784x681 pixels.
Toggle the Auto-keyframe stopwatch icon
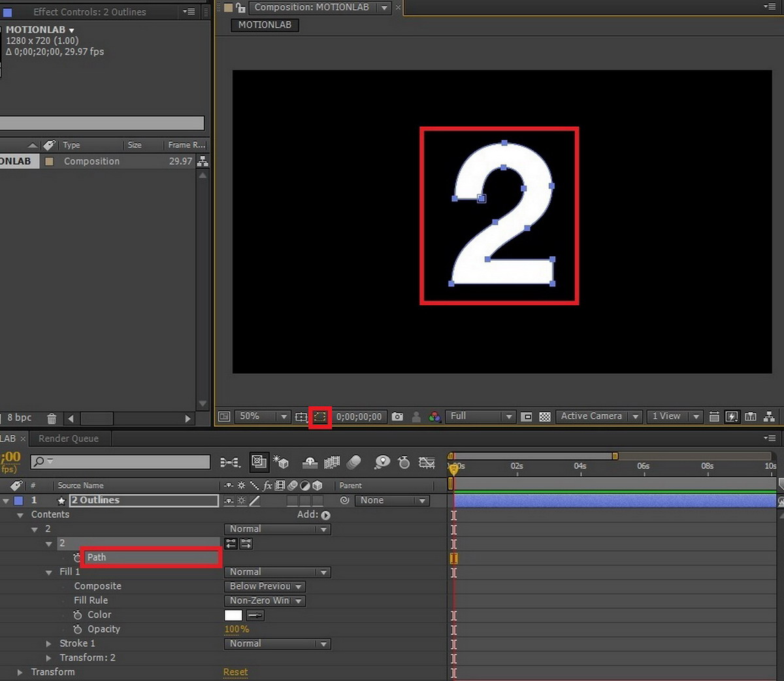pyautogui.click(x=404, y=463)
